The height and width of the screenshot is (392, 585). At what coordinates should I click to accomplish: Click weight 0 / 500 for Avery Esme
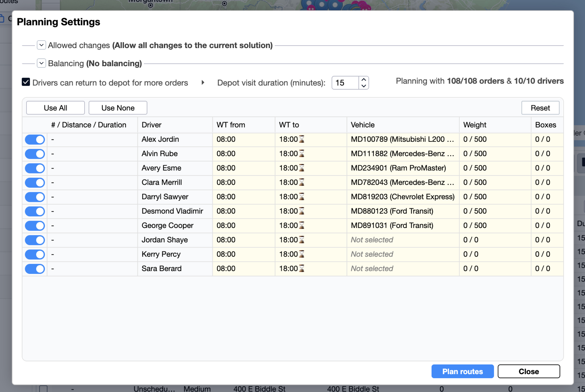[x=495, y=168]
